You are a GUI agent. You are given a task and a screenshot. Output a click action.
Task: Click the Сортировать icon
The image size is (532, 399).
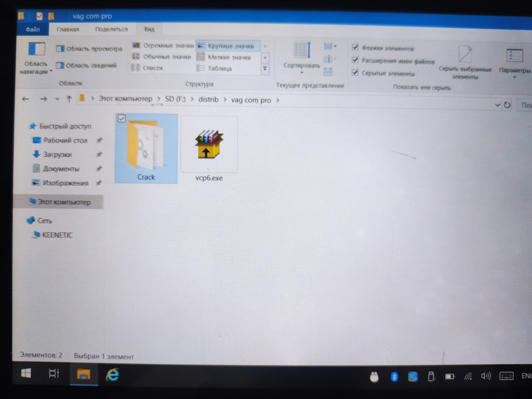pyautogui.click(x=301, y=57)
